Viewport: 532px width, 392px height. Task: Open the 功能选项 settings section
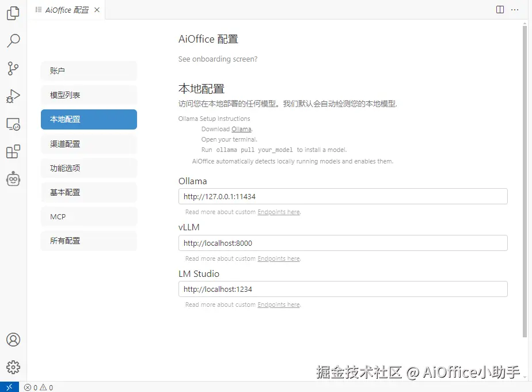point(89,168)
